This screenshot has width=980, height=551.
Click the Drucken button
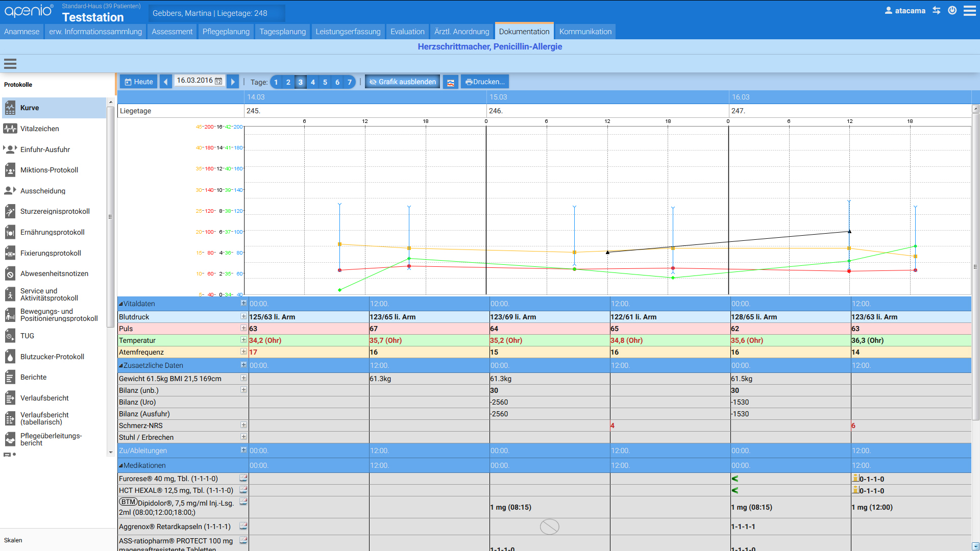coord(485,82)
